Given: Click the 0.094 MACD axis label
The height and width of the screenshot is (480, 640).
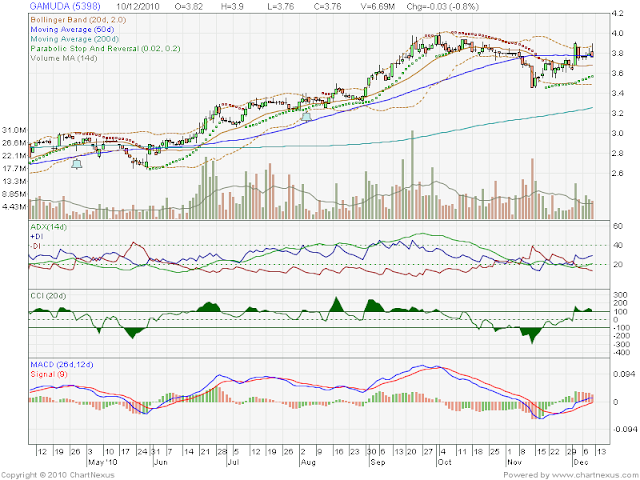Looking at the screenshot, I should click(x=624, y=374).
